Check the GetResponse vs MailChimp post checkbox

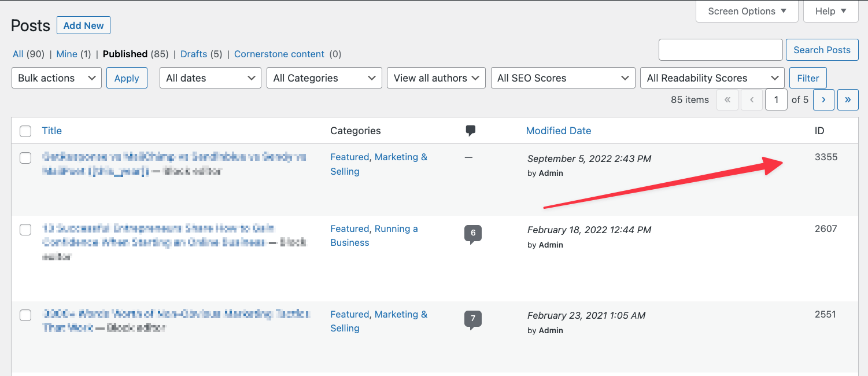pyautogui.click(x=25, y=157)
